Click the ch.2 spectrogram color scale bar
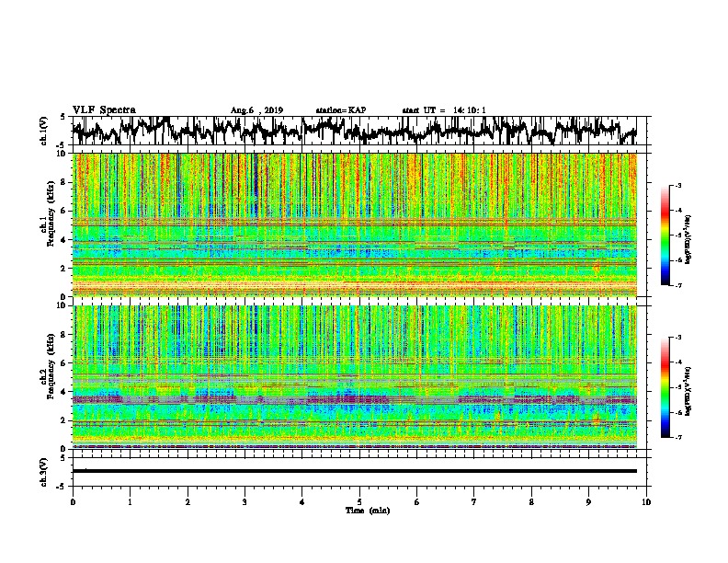 (665, 387)
